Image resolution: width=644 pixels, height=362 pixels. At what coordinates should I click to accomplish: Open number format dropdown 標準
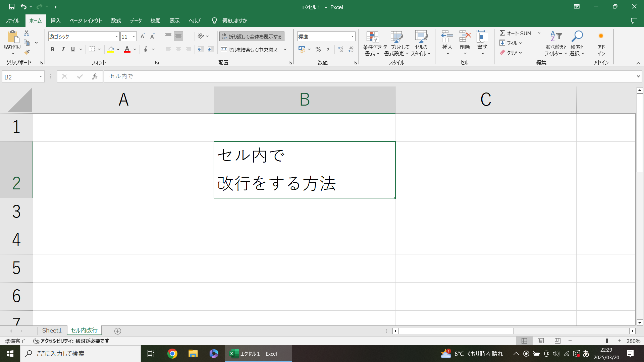(352, 36)
